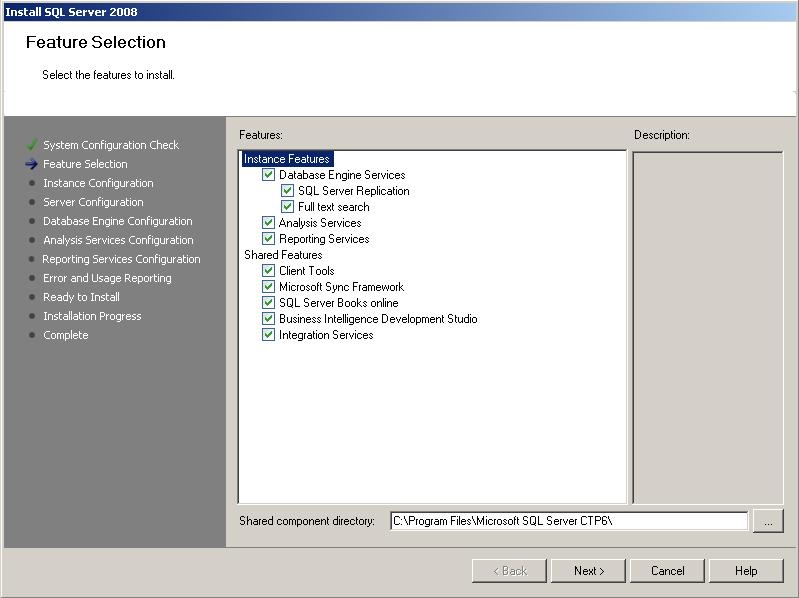Select the Shared Features tree node
The height and width of the screenshot is (598, 799).
(283, 255)
